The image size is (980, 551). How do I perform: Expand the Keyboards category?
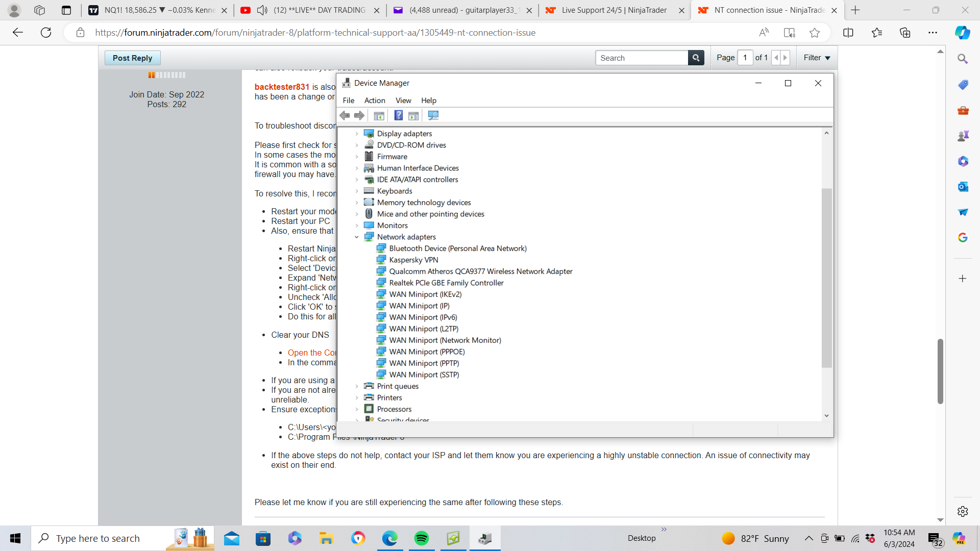pyautogui.click(x=357, y=191)
